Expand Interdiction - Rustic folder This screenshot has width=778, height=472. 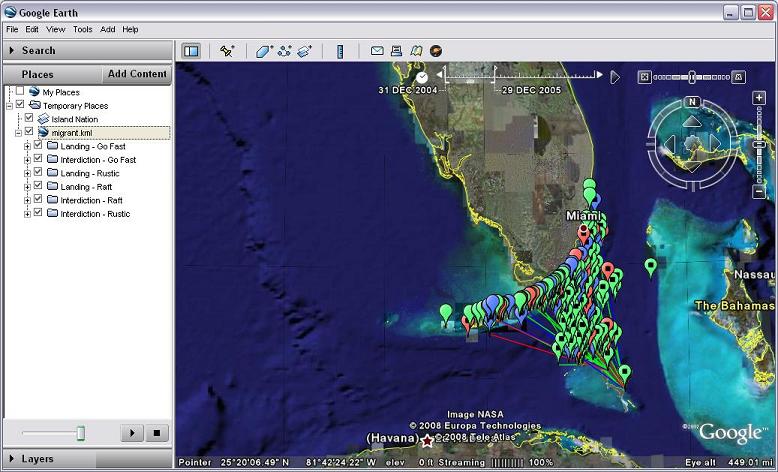tap(27, 214)
